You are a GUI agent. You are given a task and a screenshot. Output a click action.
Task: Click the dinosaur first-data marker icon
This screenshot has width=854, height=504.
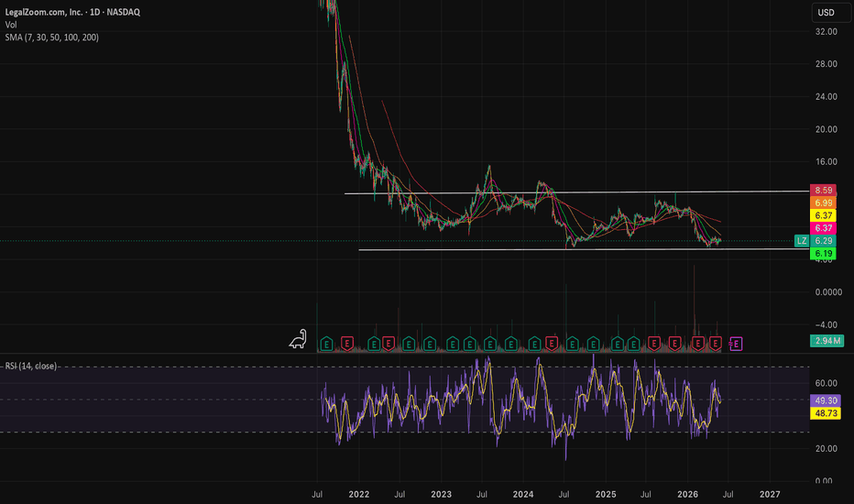point(298,339)
